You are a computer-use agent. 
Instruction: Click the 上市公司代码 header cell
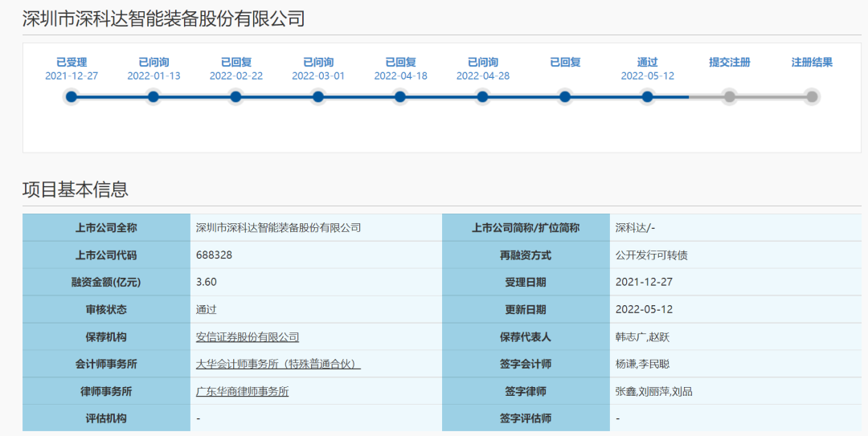106,255
